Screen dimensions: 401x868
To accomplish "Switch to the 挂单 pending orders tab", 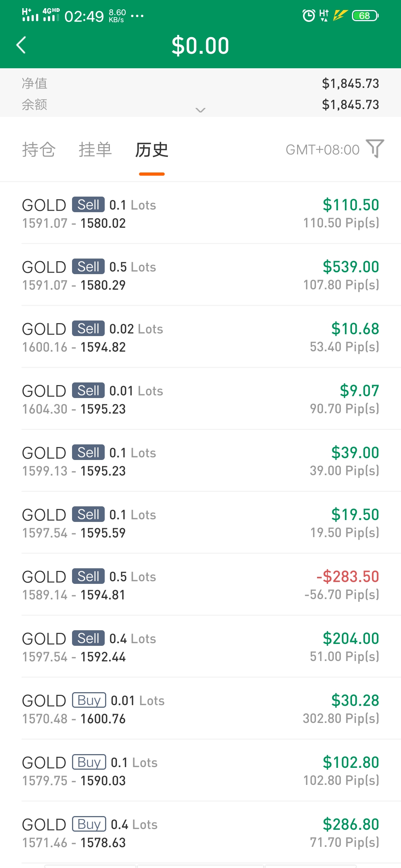I will coord(95,149).
